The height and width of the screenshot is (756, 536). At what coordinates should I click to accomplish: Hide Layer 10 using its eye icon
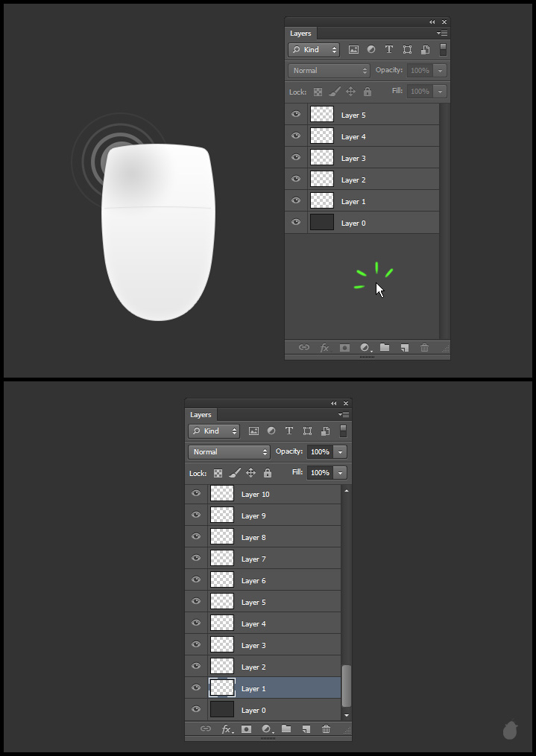tap(196, 493)
